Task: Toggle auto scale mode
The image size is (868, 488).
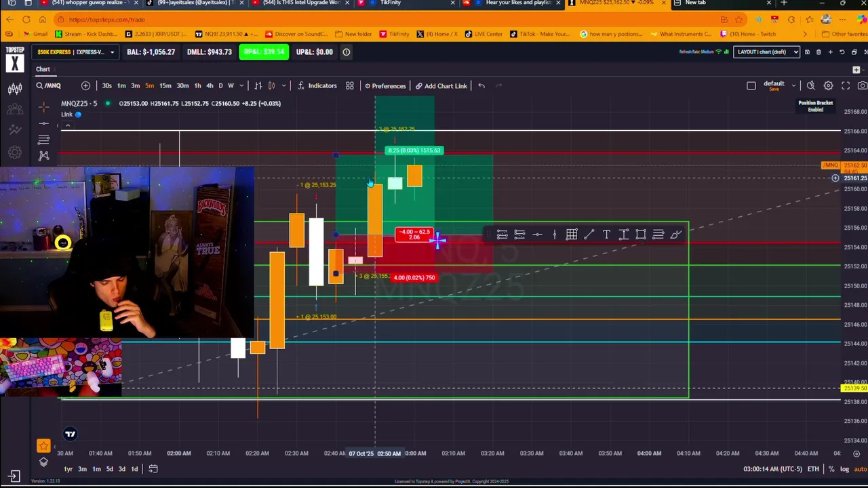Action: tap(860, 469)
